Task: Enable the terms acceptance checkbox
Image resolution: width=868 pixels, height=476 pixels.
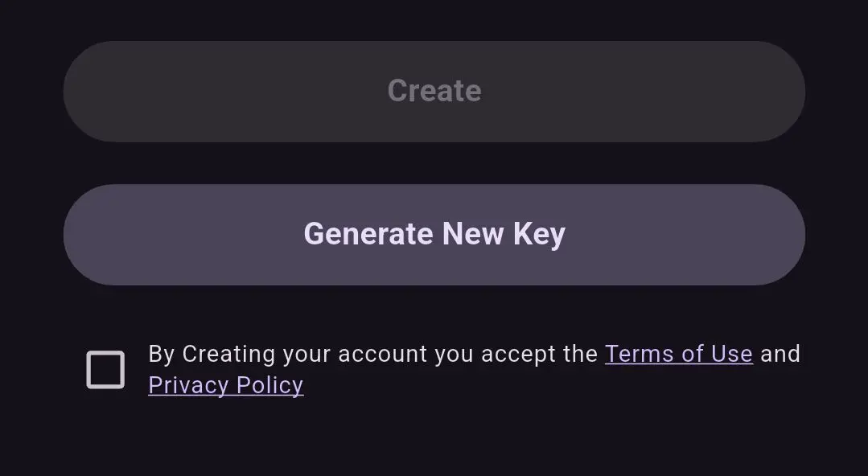Action: (x=105, y=370)
